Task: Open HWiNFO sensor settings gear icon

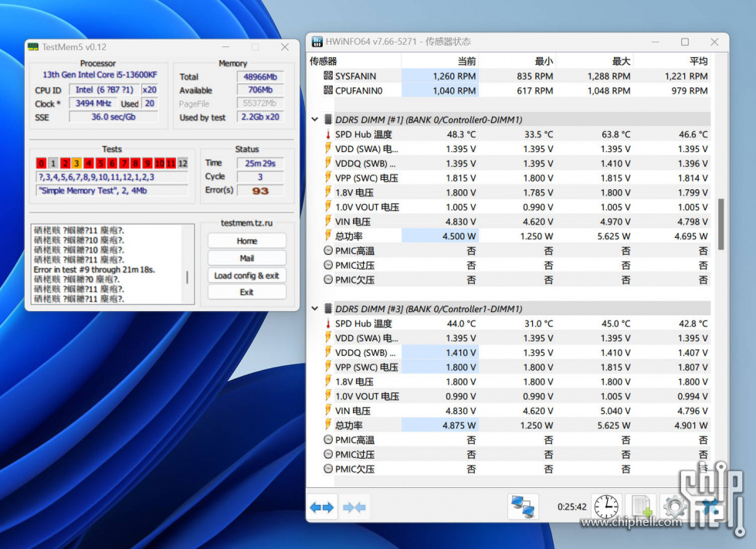Action: (x=675, y=507)
